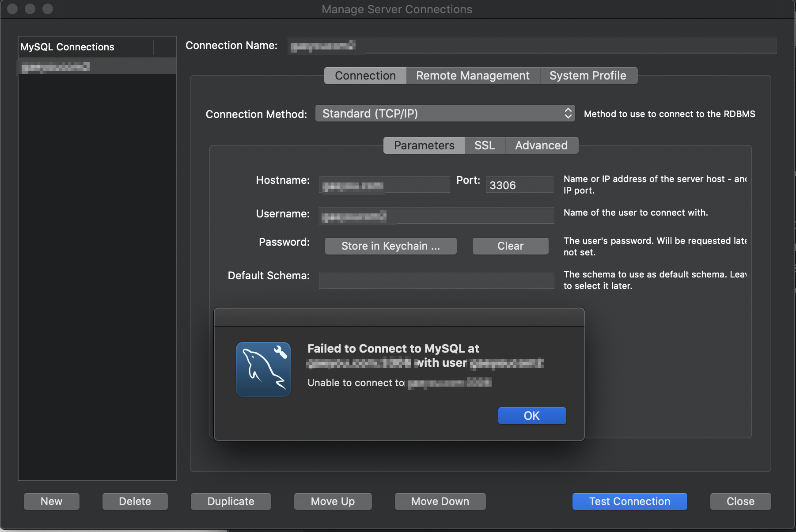Close the Manage Server Connections window
The height and width of the screenshot is (532, 796).
[x=741, y=502]
